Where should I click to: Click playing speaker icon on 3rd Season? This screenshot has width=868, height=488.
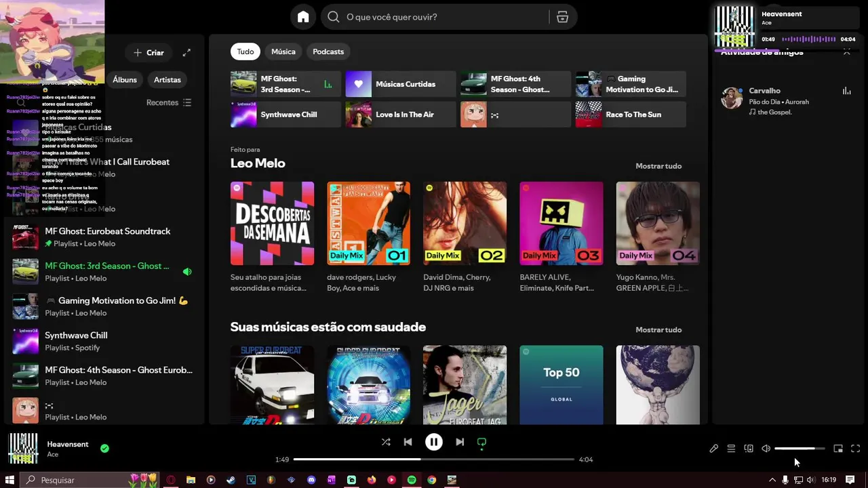click(x=187, y=272)
